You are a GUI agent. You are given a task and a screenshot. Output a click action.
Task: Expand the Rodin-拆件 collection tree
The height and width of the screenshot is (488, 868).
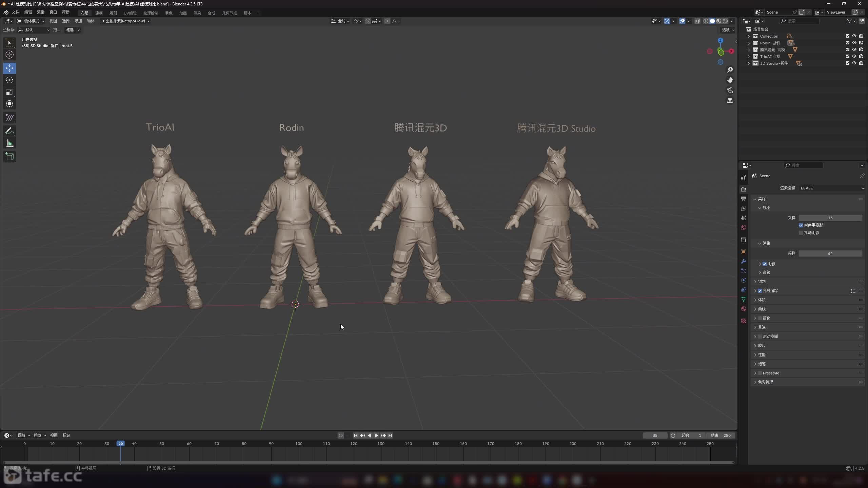[749, 43]
